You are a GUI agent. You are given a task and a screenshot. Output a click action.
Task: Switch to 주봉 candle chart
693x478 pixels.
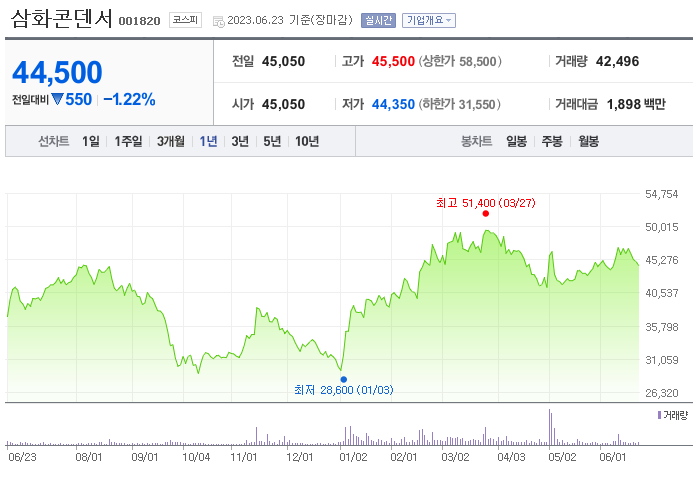tap(552, 141)
